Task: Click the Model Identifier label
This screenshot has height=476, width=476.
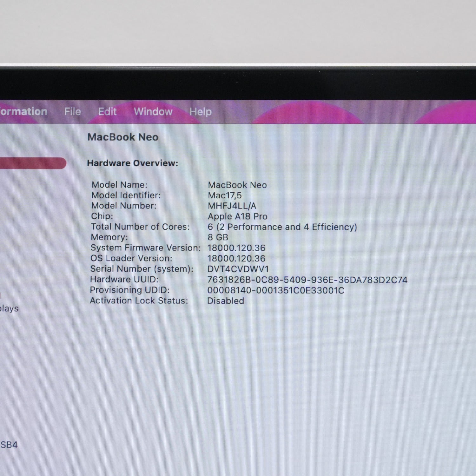Action: coord(126,195)
